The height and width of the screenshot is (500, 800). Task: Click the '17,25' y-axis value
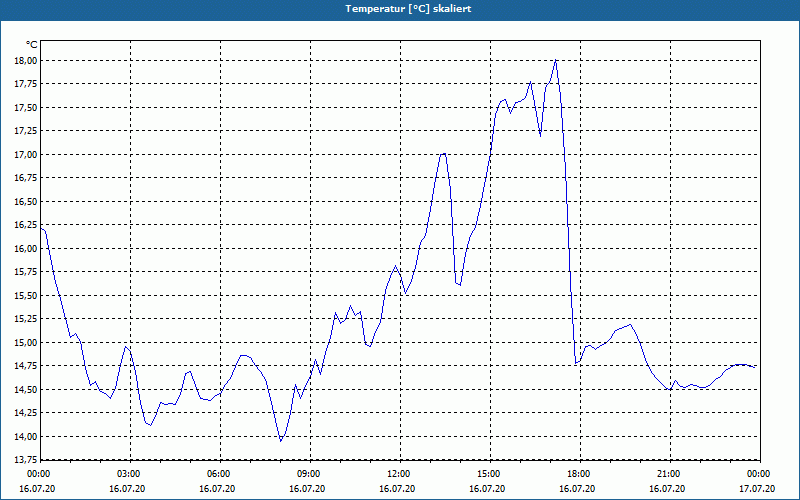point(26,131)
